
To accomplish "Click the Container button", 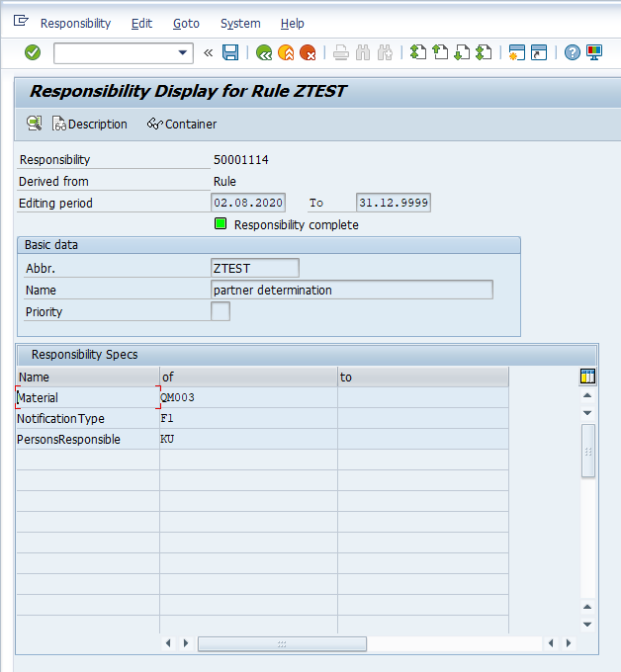I will 182,124.
